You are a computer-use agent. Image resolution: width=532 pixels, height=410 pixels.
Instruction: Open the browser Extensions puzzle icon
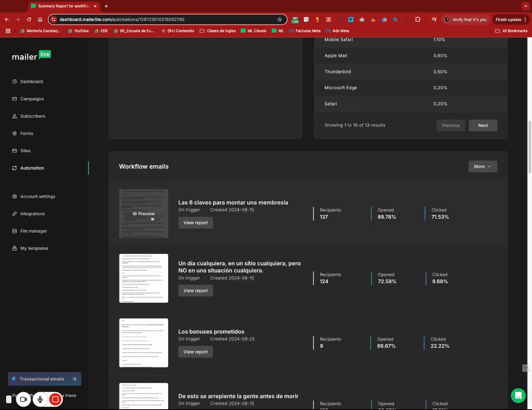(418, 19)
